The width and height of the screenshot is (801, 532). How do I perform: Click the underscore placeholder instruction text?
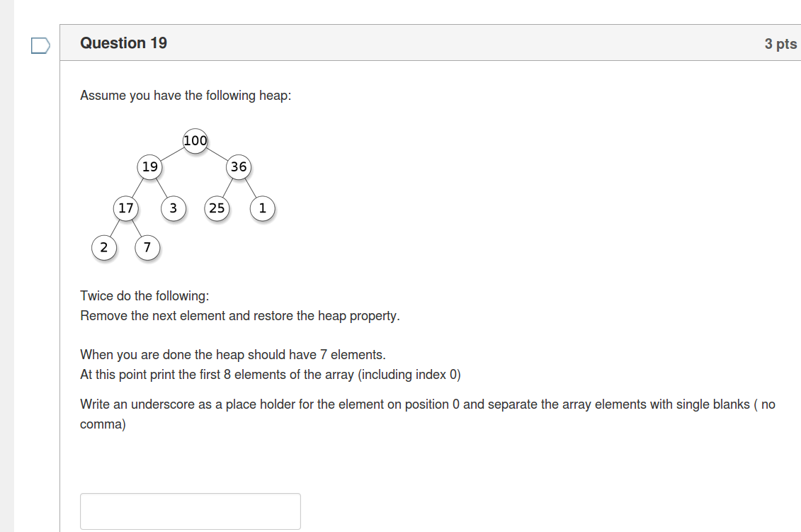tap(428, 414)
